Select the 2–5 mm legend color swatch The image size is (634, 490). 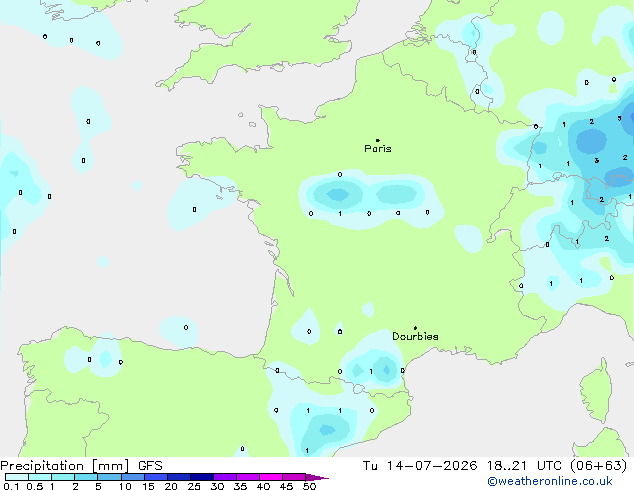click(x=86, y=477)
